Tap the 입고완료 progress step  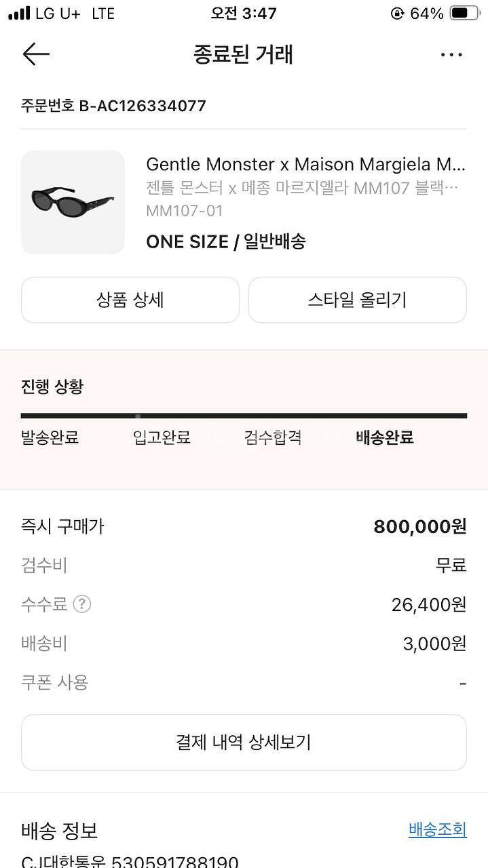(x=162, y=437)
